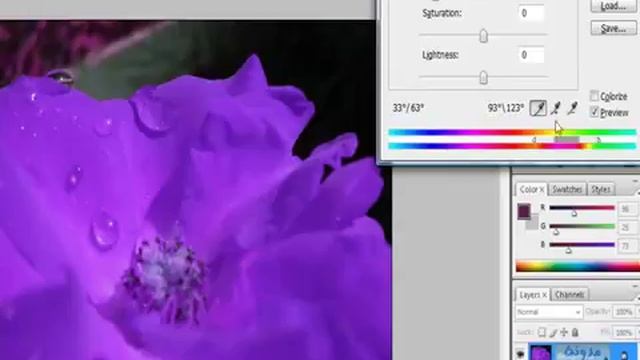This screenshot has height=360, width=640.
Task: Click the B value field
Action: click(626, 246)
